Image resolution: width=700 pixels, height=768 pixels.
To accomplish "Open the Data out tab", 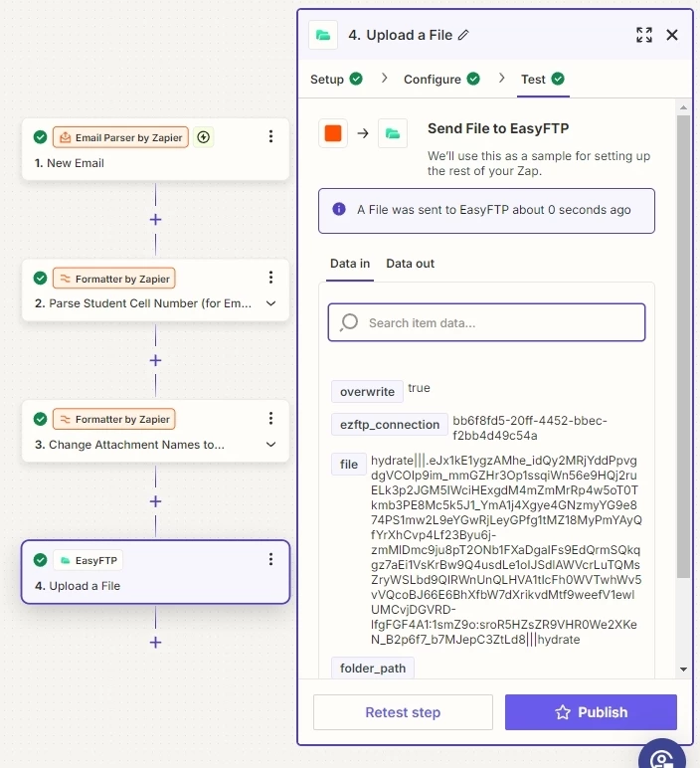I will pyautogui.click(x=411, y=264).
